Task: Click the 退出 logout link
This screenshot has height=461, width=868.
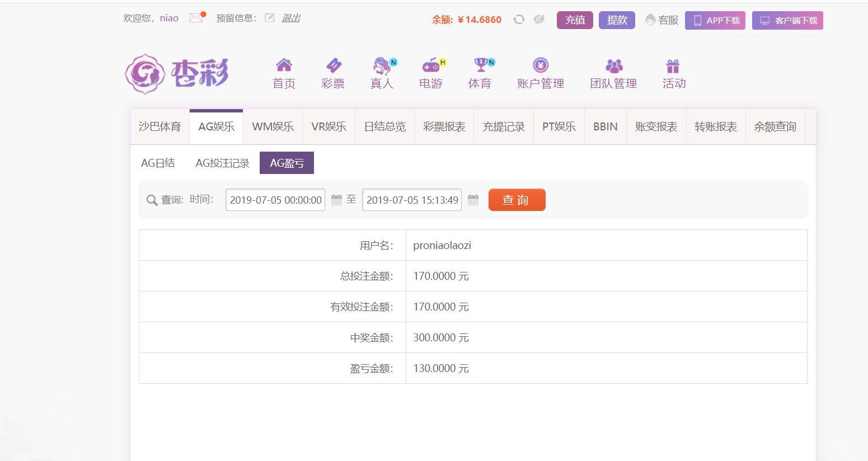Action: tap(290, 18)
